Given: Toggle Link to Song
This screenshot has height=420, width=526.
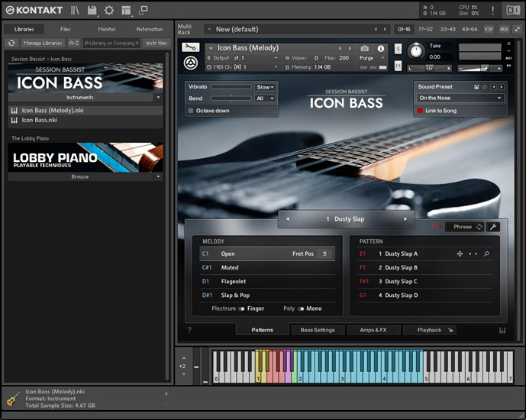Looking at the screenshot, I should point(420,111).
